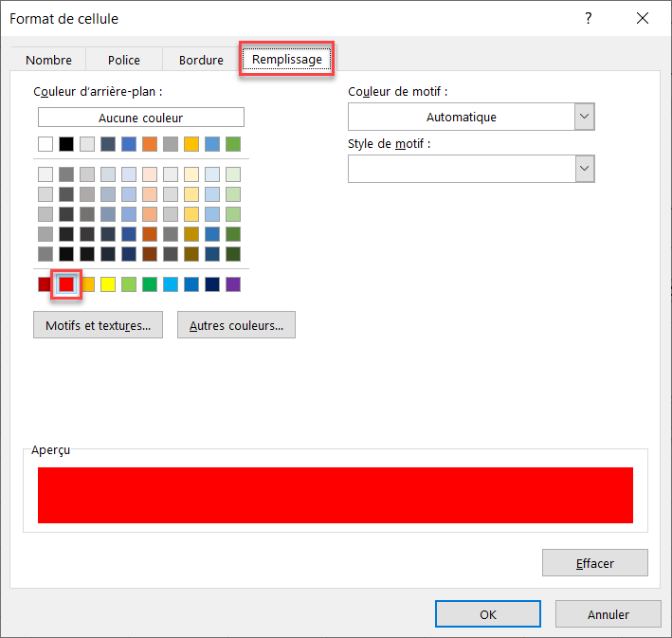Viewport: 672px width, 638px height.
Task: Open Motifs et textures options
Action: [99, 325]
